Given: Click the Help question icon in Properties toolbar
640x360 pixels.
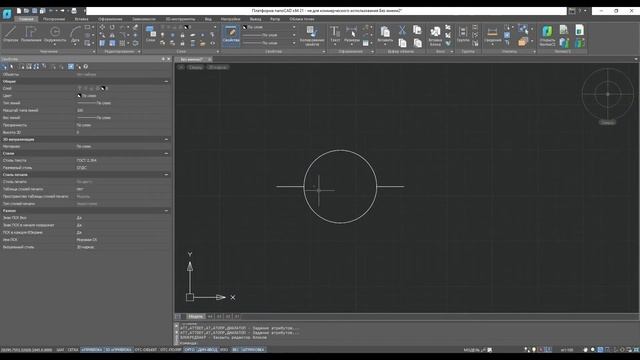Looking at the screenshot, I should tap(86, 67).
